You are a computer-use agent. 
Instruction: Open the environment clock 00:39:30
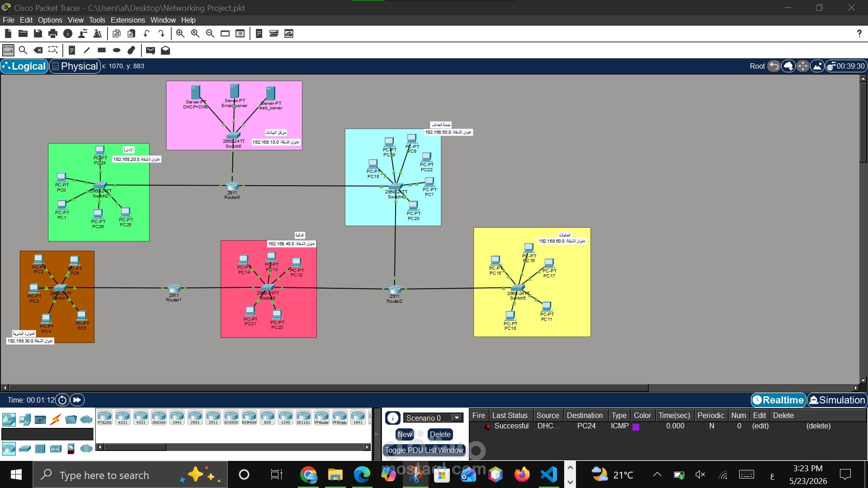pos(846,66)
